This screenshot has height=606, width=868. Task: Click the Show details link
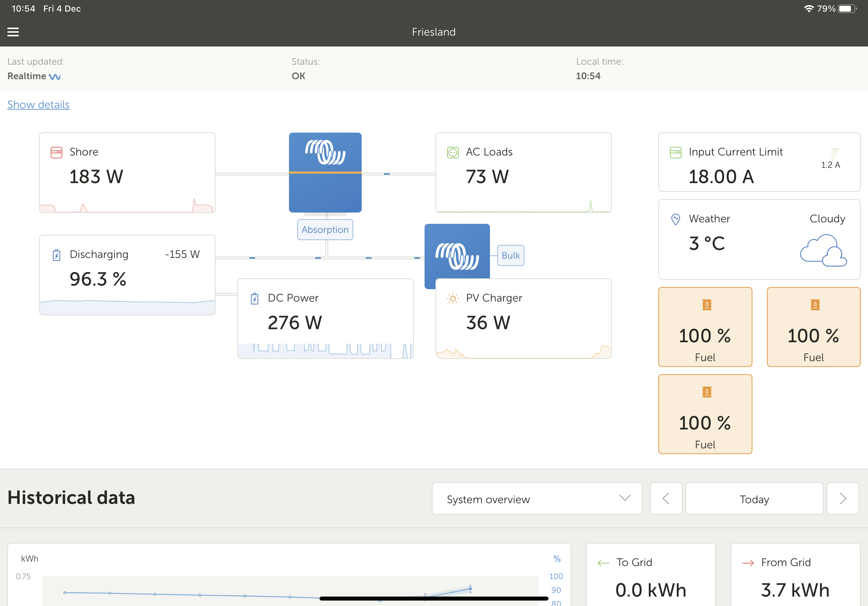39,105
